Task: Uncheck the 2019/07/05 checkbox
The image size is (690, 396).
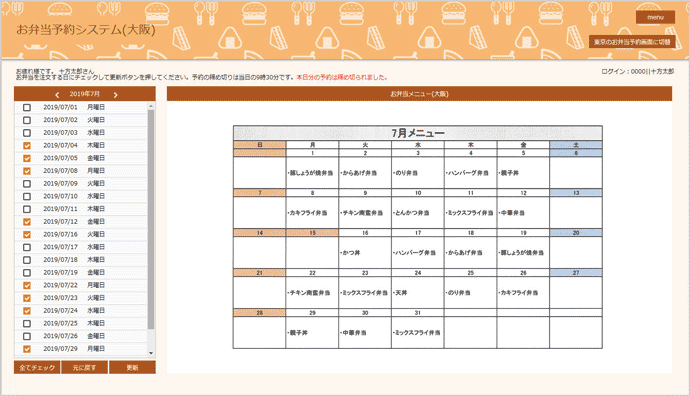Action: point(27,158)
